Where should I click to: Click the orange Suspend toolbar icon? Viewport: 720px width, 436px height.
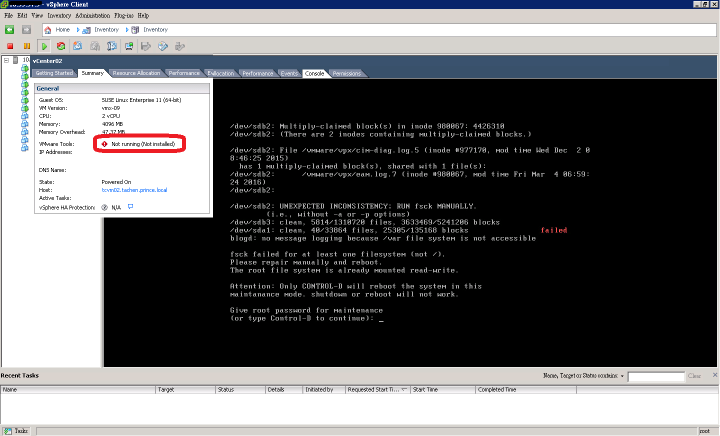click(27, 46)
